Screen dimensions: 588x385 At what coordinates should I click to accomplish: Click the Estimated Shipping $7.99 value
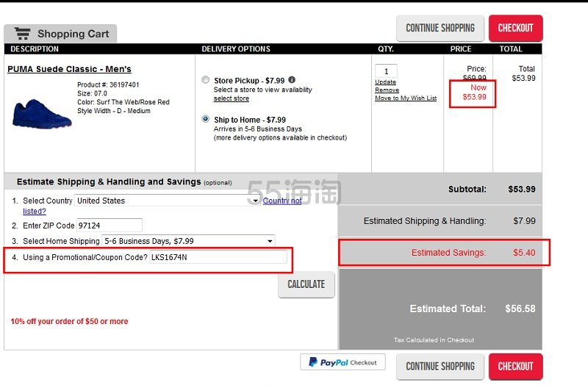click(x=524, y=221)
